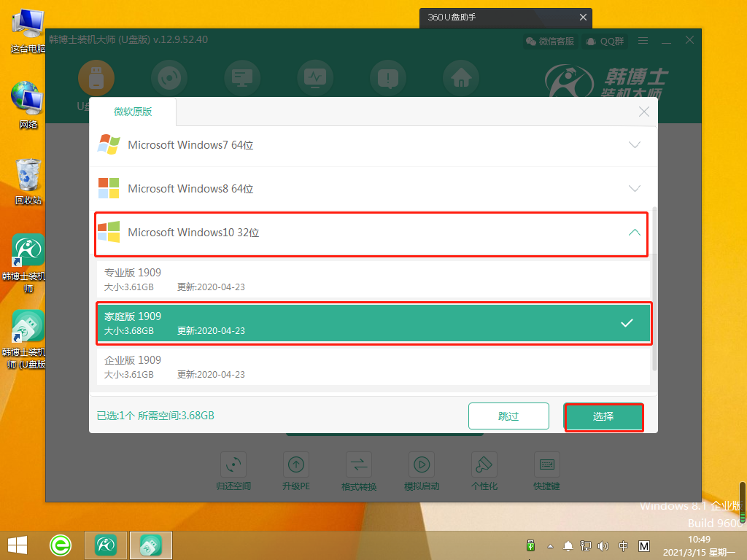Confirm with the 选择 button
The height and width of the screenshot is (560, 747).
(603, 416)
